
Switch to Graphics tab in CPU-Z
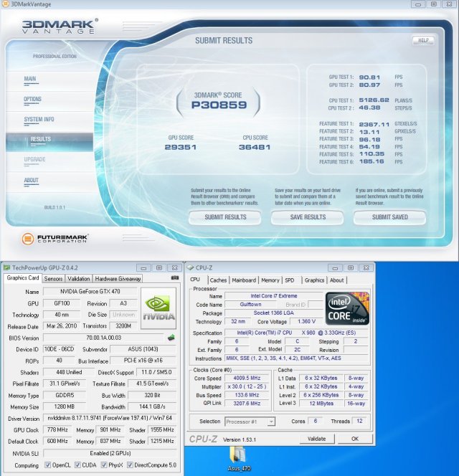pyautogui.click(x=314, y=280)
